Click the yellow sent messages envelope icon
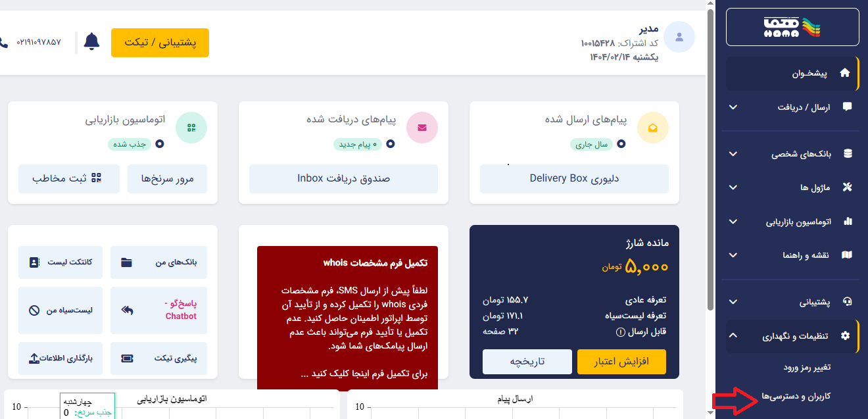 [653, 128]
